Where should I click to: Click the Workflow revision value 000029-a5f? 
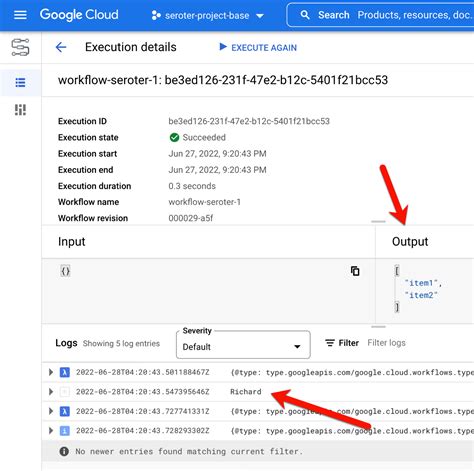tap(191, 218)
